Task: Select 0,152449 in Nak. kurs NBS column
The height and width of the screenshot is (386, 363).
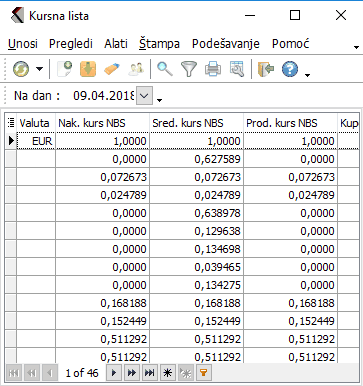Action: click(102, 321)
